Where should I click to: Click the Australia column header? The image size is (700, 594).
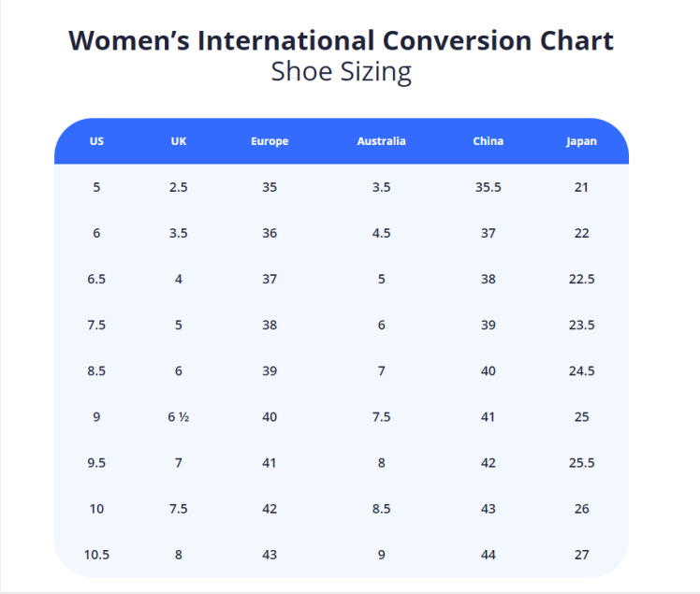pos(381,141)
